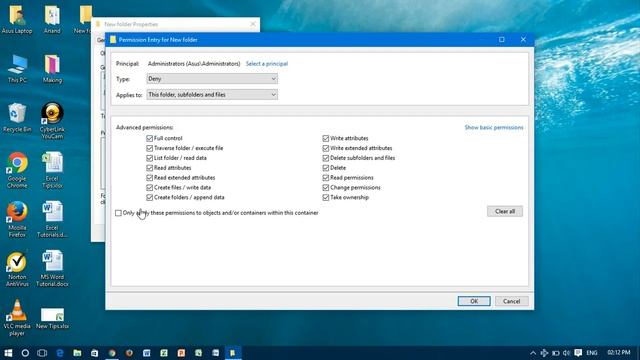Open Excel Tips.xlsx desktop file
Image resolution: width=640 pixels, height=360 pixels.
point(52,170)
